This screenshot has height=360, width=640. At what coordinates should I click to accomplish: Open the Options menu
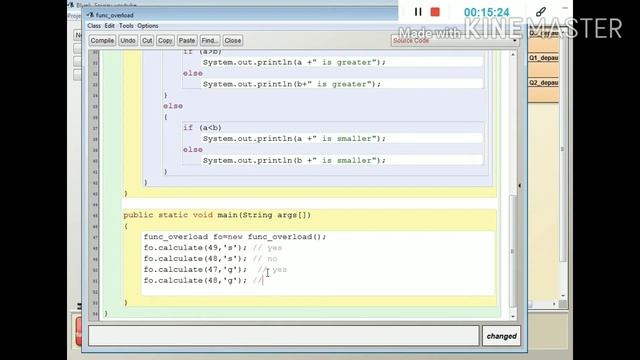148,26
